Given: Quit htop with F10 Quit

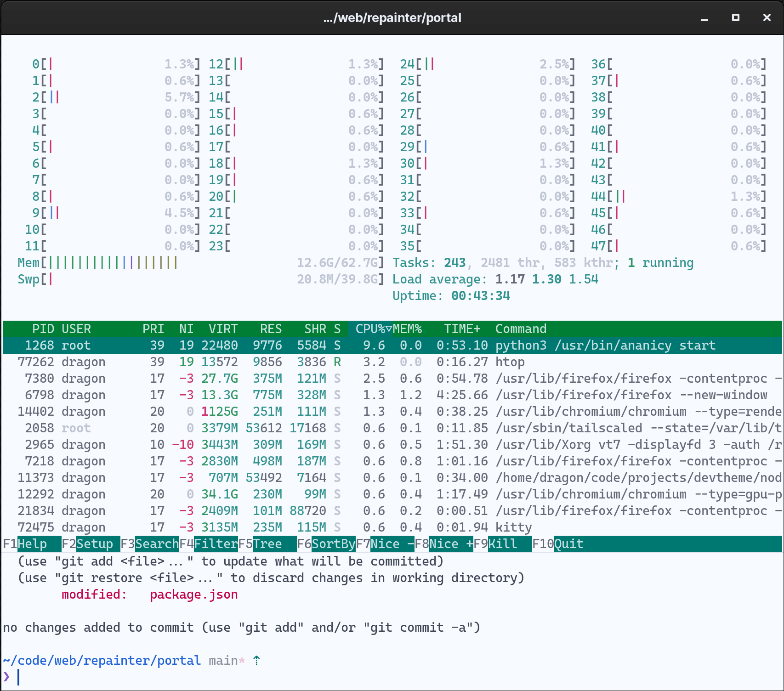Looking at the screenshot, I should click(x=558, y=544).
